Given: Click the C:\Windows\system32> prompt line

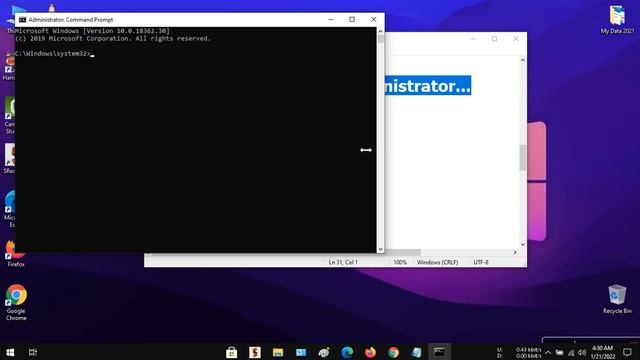Looking at the screenshot, I should pyautogui.click(x=54, y=54).
